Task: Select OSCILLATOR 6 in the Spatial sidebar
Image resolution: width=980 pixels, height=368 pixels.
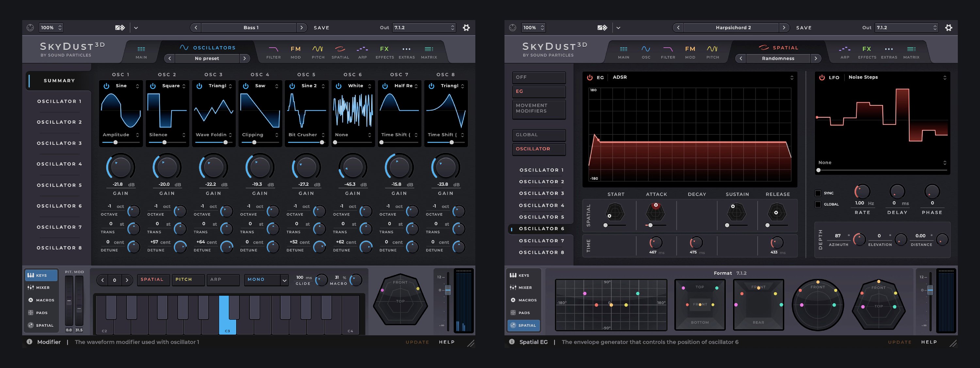Action: click(541, 228)
